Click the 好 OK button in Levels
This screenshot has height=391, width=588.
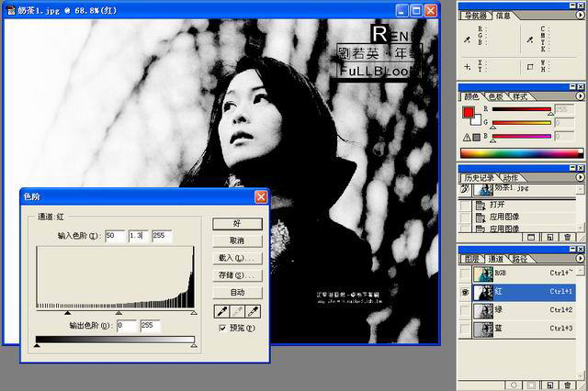(x=237, y=223)
